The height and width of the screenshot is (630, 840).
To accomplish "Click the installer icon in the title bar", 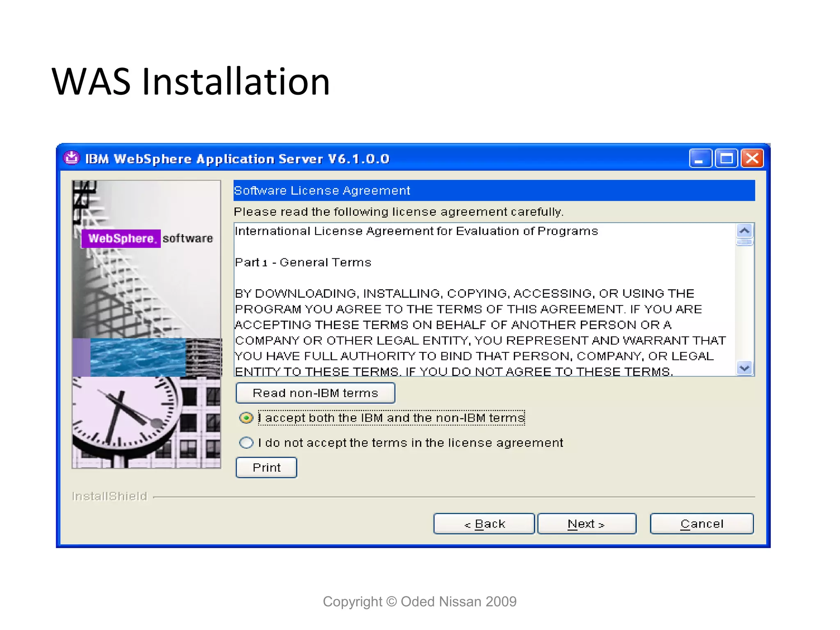I will coord(72,158).
